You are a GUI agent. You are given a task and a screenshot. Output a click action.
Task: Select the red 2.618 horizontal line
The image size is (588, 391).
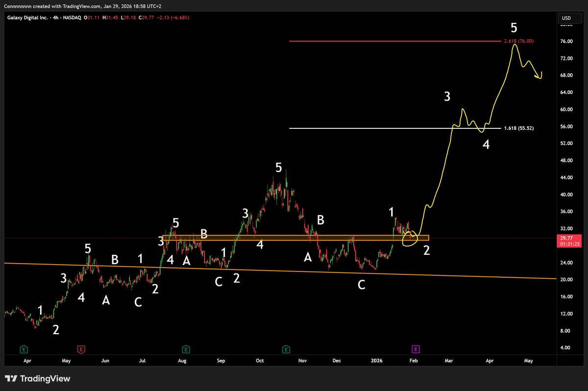tap(396, 41)
